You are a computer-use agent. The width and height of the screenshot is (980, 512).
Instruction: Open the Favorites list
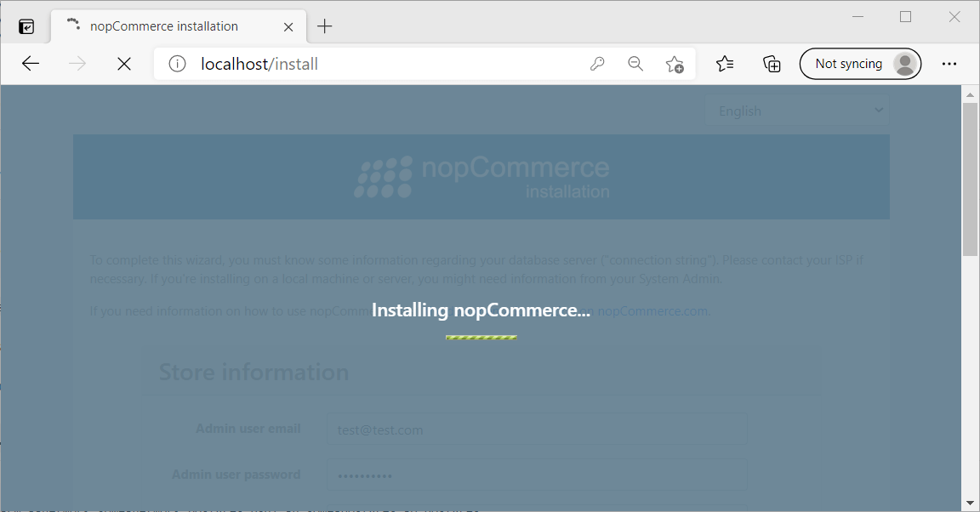725,64
